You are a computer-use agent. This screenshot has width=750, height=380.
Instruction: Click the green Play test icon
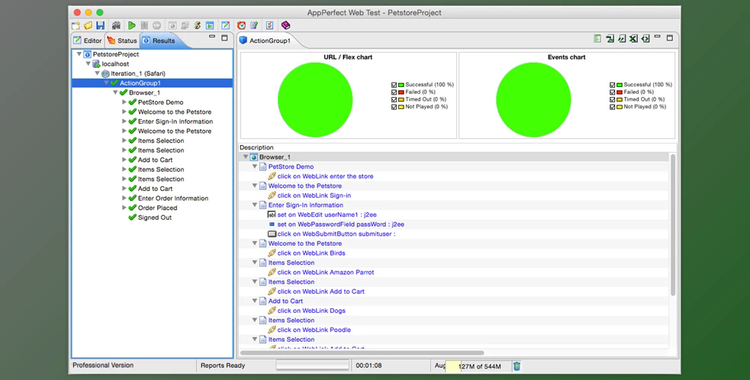(x=132, y=25)
